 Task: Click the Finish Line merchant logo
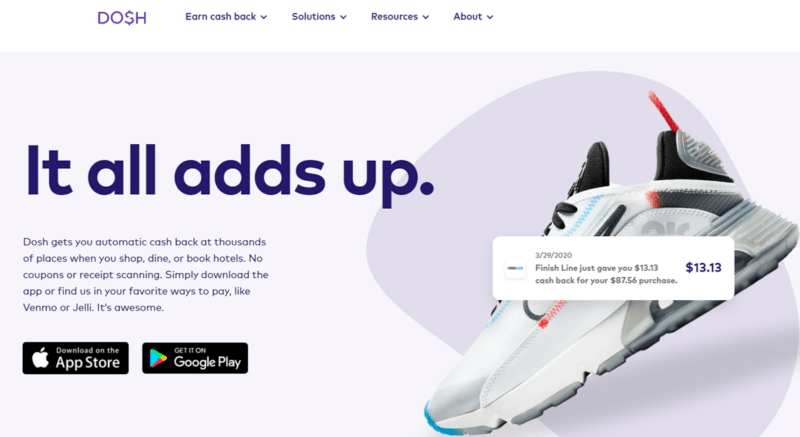coord(515,268)
